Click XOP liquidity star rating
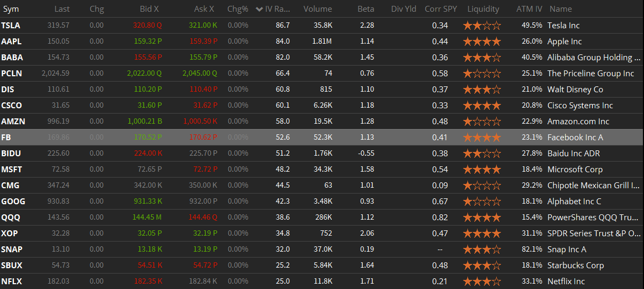Viewport: 644px width, 289px height. (x=482, y=233)
